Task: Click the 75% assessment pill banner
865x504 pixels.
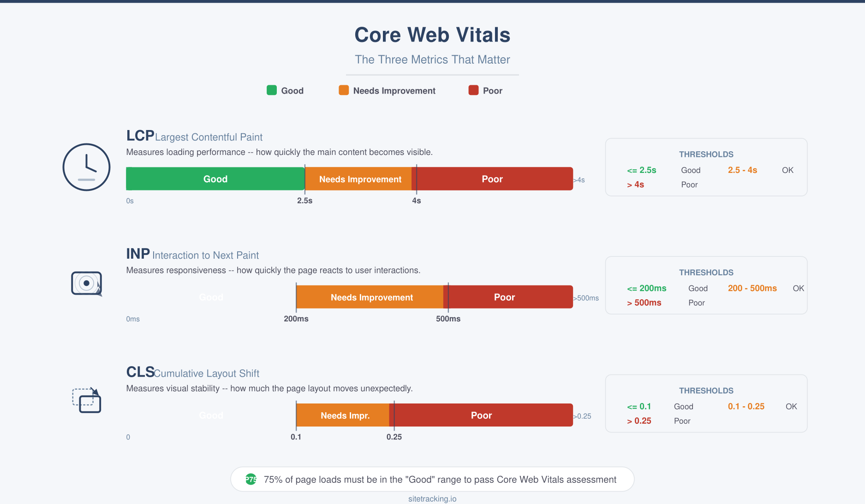Action: (x=432, y=479)
